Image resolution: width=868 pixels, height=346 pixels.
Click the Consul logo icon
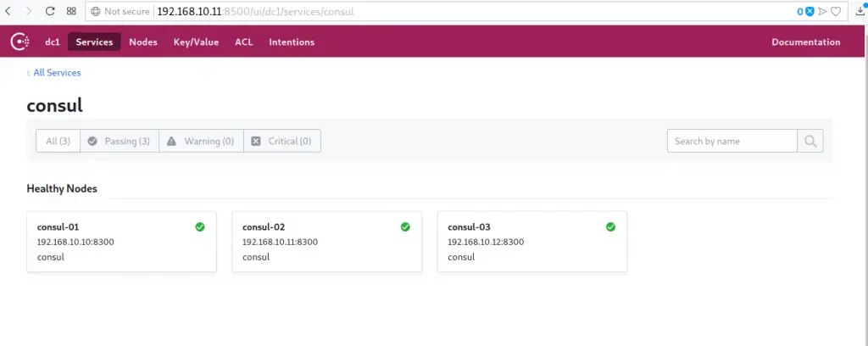pos(20,42)
